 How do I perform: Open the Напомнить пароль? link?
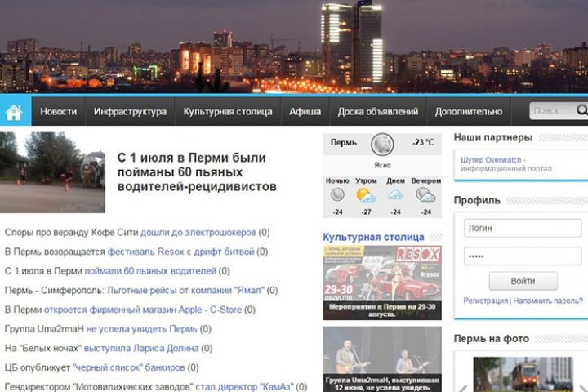point(548,301)
